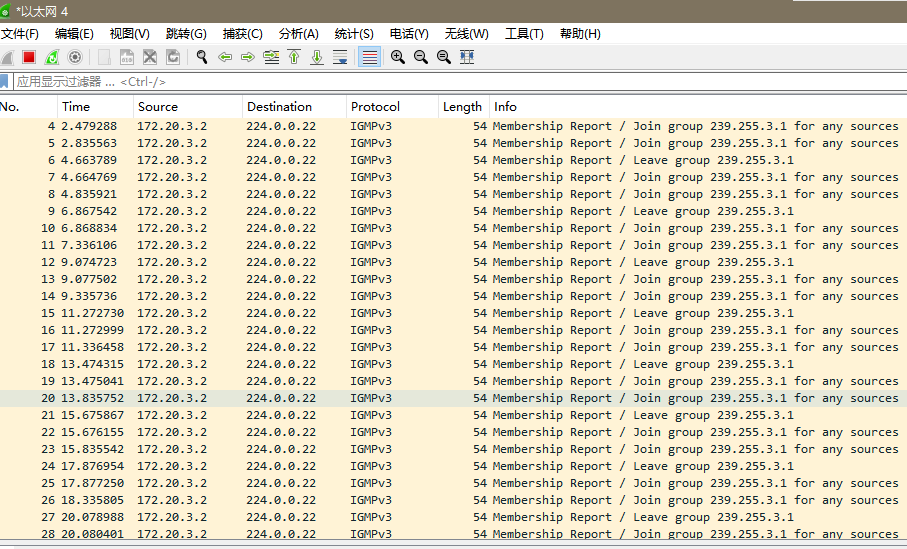Viewport: 907px width, 549px height.
Task: Zoom out the main window text
Action: click(x=421, y=57)
